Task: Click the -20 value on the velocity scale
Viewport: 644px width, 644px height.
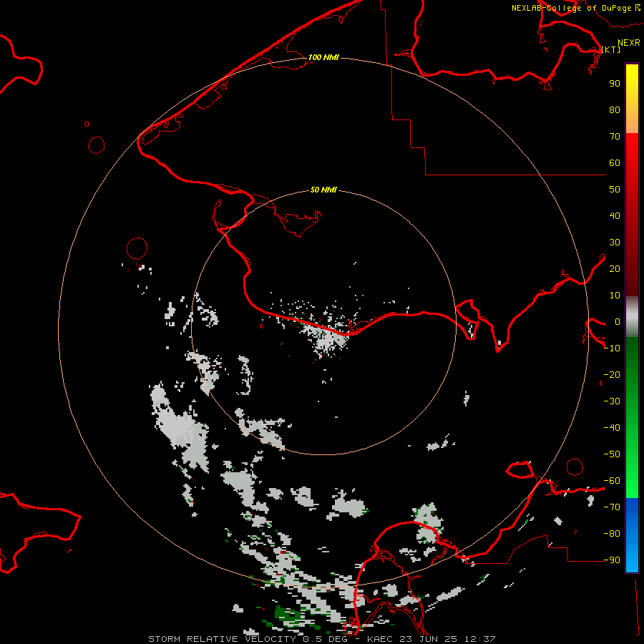Action: (612, 375)
